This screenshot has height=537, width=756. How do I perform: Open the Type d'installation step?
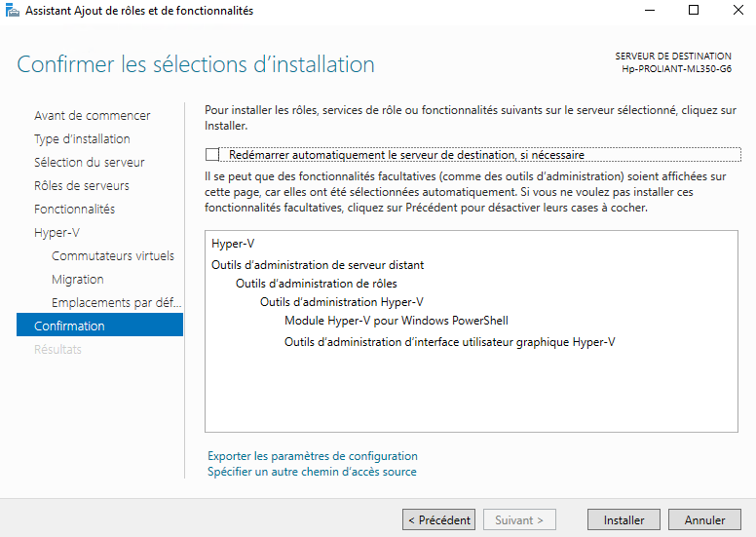pyautogui.click(x=82, y=139)
